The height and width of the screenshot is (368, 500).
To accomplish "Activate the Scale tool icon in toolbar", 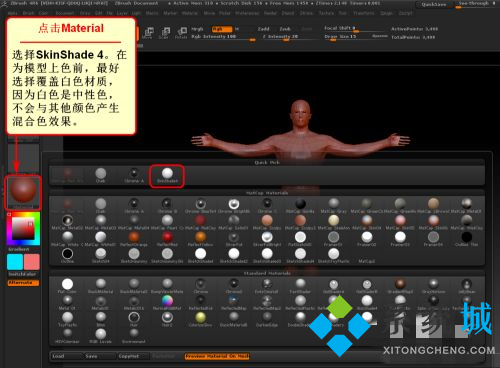I will pyautogui.click(x=165, y=33).
